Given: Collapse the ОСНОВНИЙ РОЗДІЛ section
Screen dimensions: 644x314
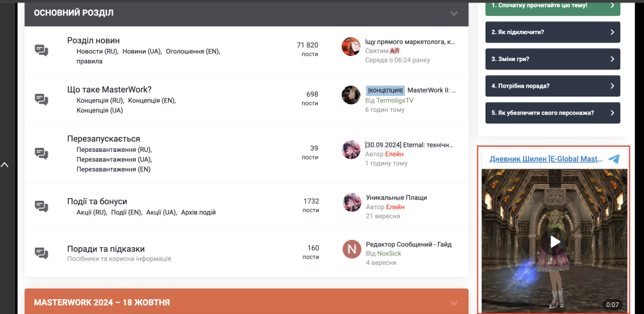Looking at the screenshot, I should (x=454, y=14).
